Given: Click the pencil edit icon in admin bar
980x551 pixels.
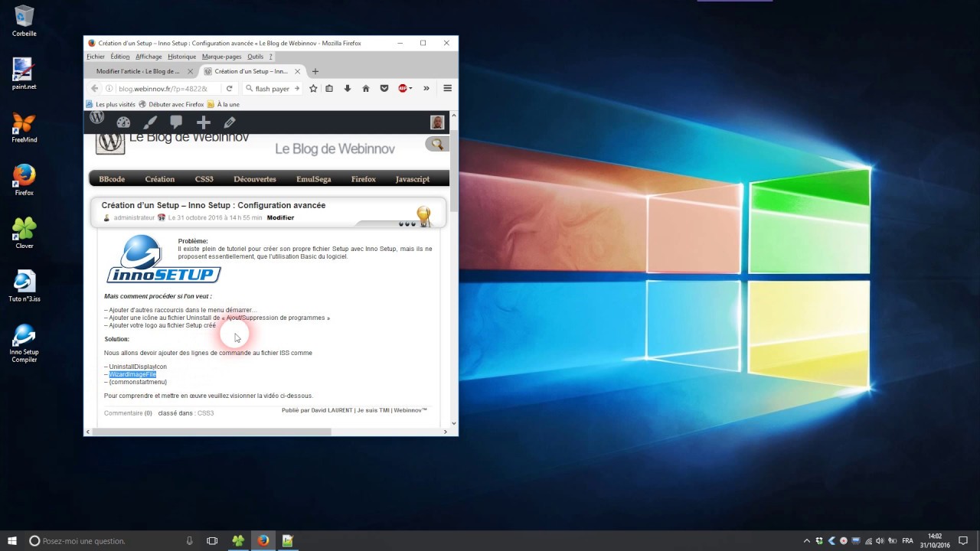Looking at the screenshot, I should pyautogui.click(x=229, y=122).
